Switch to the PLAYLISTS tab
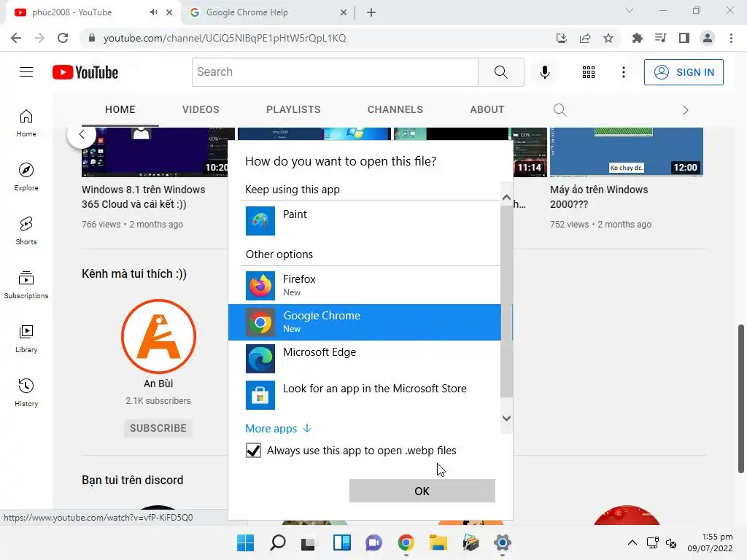Viewport: 747px width, 560px height. point(293,109)
